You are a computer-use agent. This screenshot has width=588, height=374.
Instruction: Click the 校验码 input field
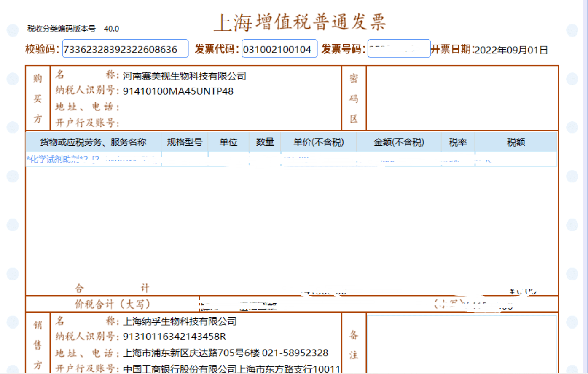(125, 49)
